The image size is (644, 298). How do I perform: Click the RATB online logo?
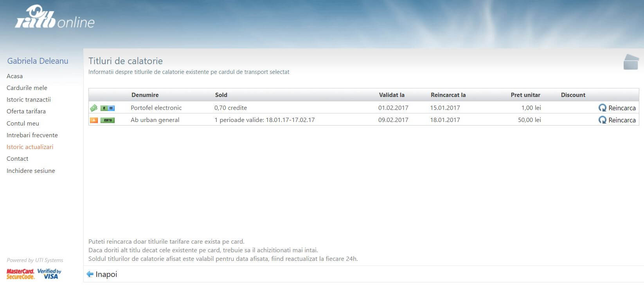point(55,17)
